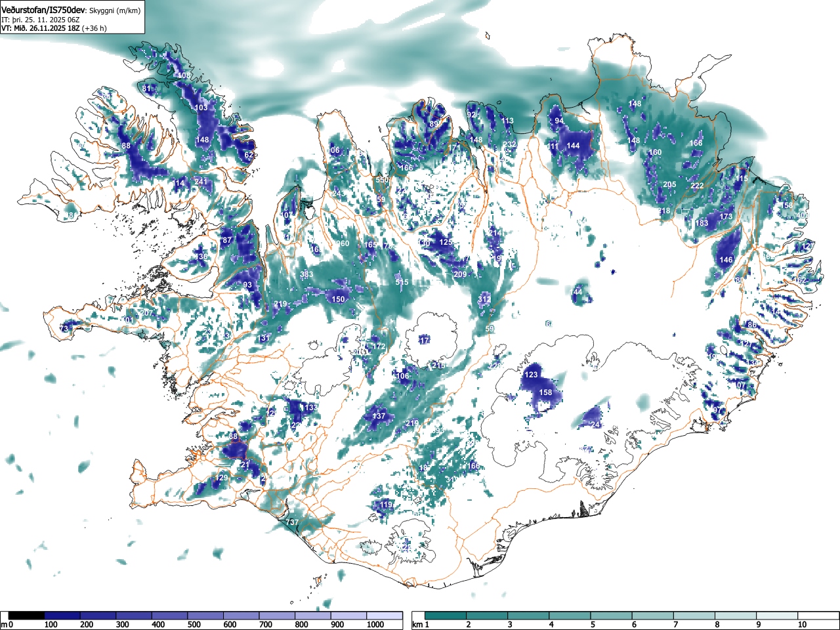The height and width of the screenshot is (630, 840).
Task: Click the '81' value in Westfjords
Action: click(x=146, y=89)
